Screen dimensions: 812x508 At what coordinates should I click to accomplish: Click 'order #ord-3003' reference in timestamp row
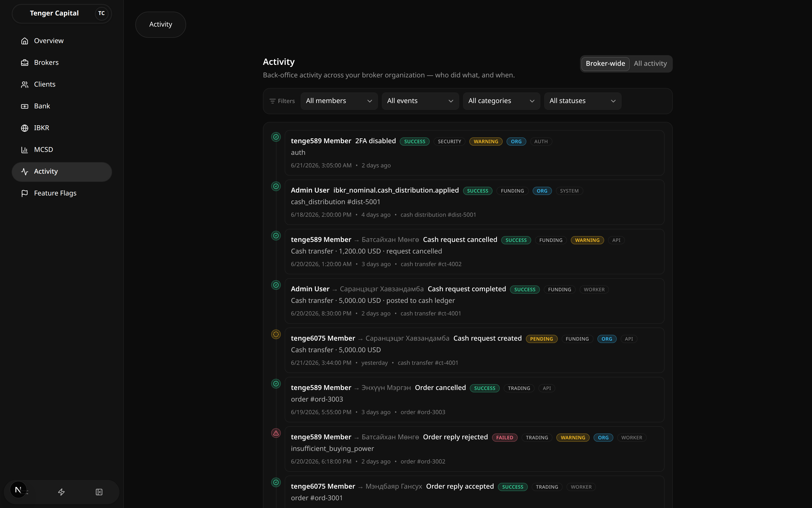pyautogui.click(x=423, y=412)
